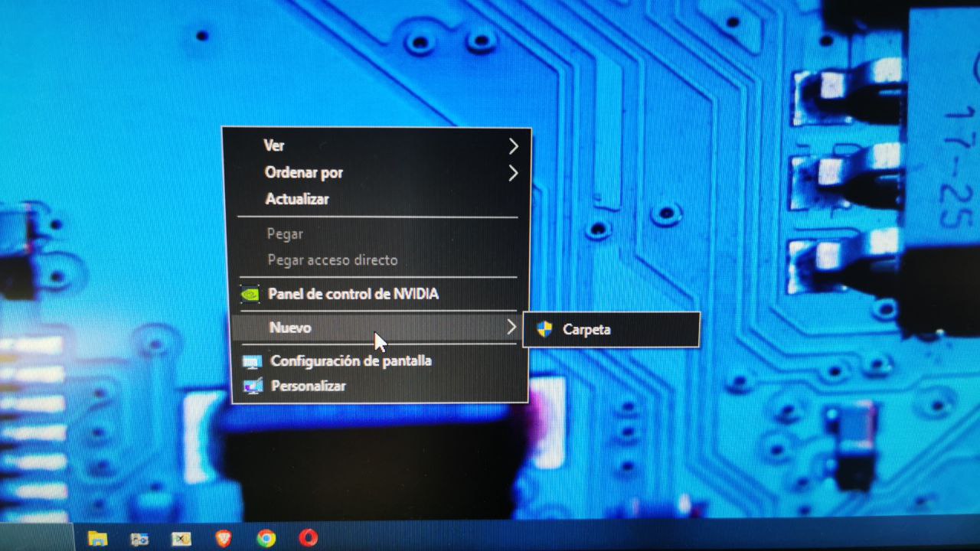Choose Actualizar to refresh desktop

click(378, 199)
